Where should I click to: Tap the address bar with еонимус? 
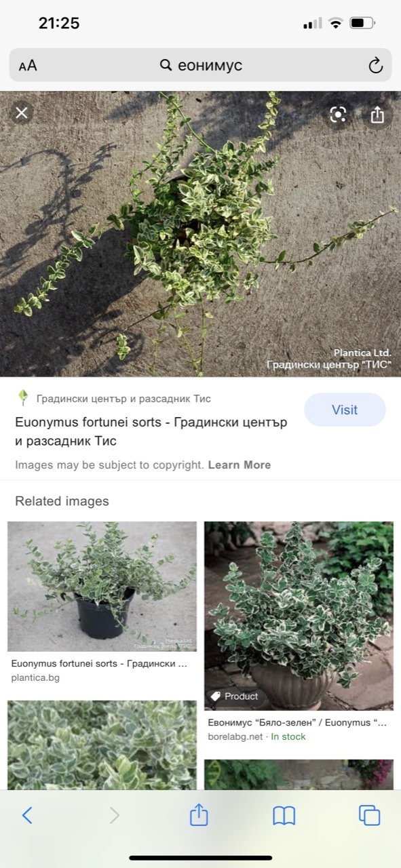pyautogui.click(x=200, y=65)
